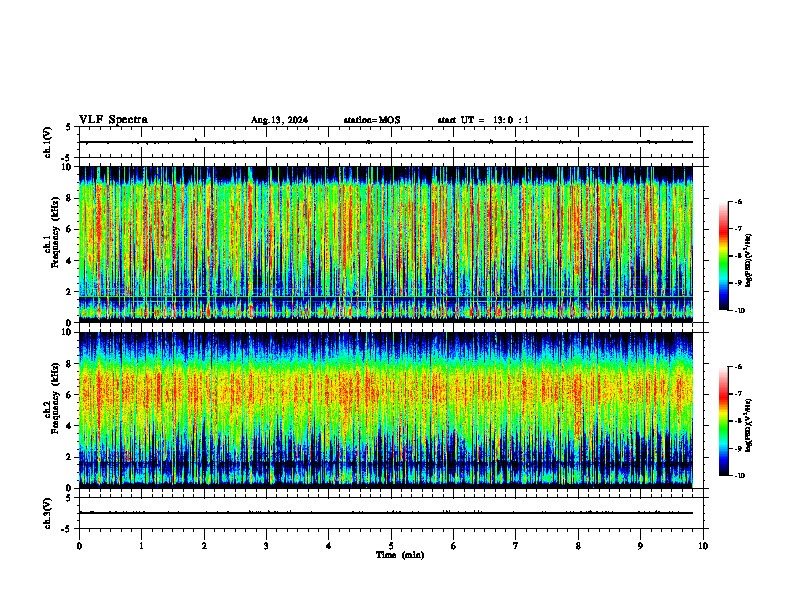Click the ch.1 voltage waveform trace
Image resolution: width=792 pixels, height=612 pixels.
pyautogui.click(x=386, y=142)
